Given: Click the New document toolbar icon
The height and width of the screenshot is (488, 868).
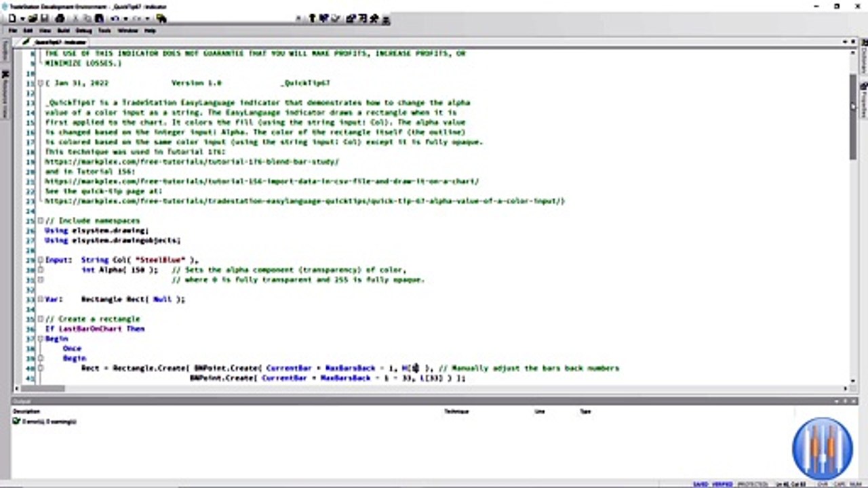Looking at the screenshot, I should click(12, 18).
